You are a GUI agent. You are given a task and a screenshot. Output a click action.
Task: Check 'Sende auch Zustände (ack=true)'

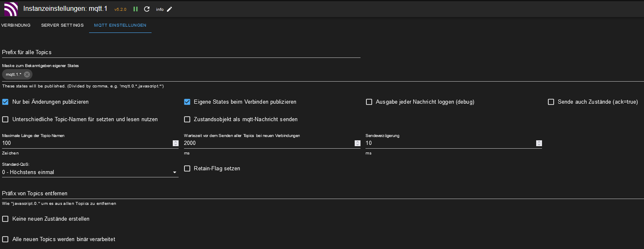coord(551,102)
